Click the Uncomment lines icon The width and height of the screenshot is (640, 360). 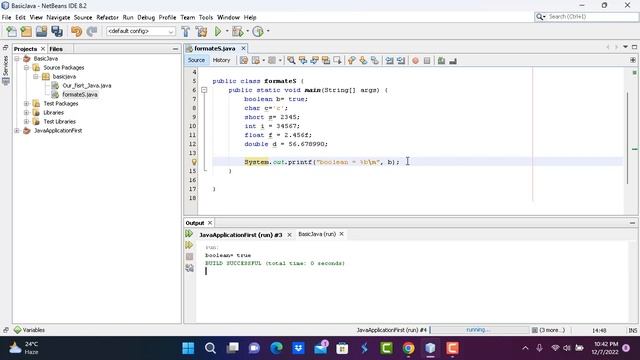pos(453,60)
